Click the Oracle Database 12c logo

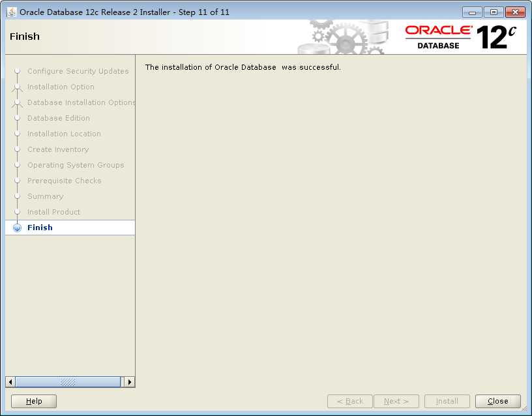[461, 37]
